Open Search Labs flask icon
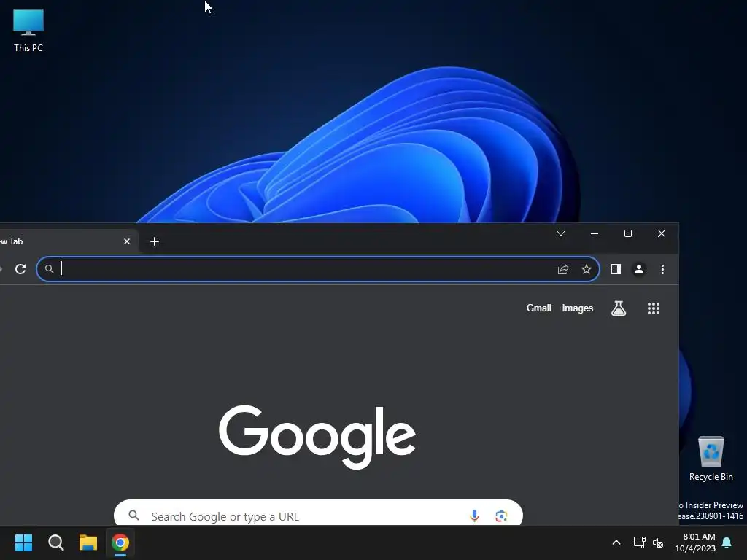747x560 pixels. tap(619, 308)
